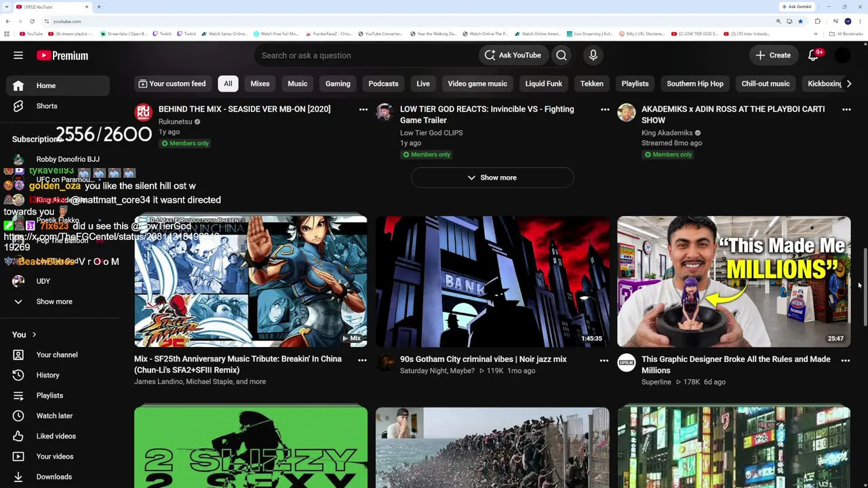Image resolution: width=868 pixels, height=488 pixels.
Task: Open the 90s Gotham City video thumbnail
Action: click(x=492, y=281)
